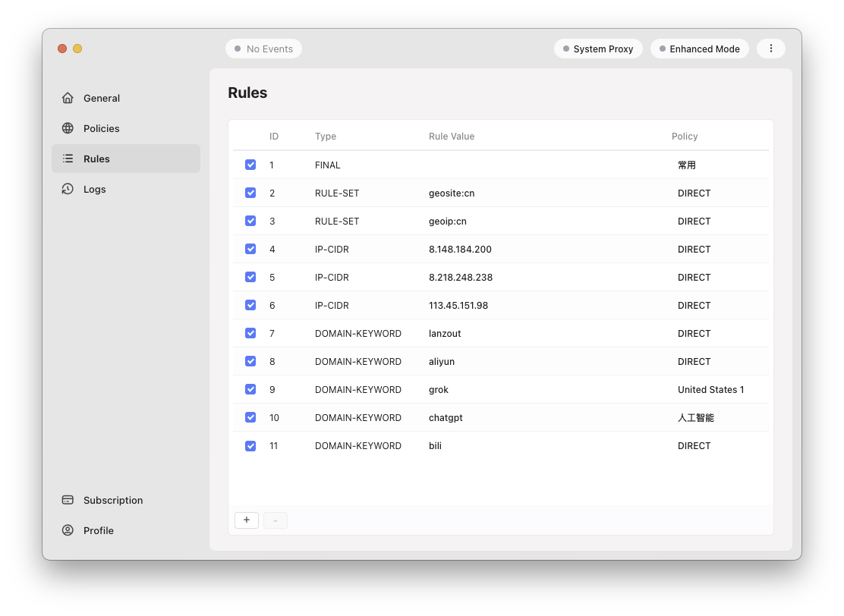The height and width of the screenshot is (616, 844).
Task: Open the policy dropdown for rule 1
Action: pos(684,165)
